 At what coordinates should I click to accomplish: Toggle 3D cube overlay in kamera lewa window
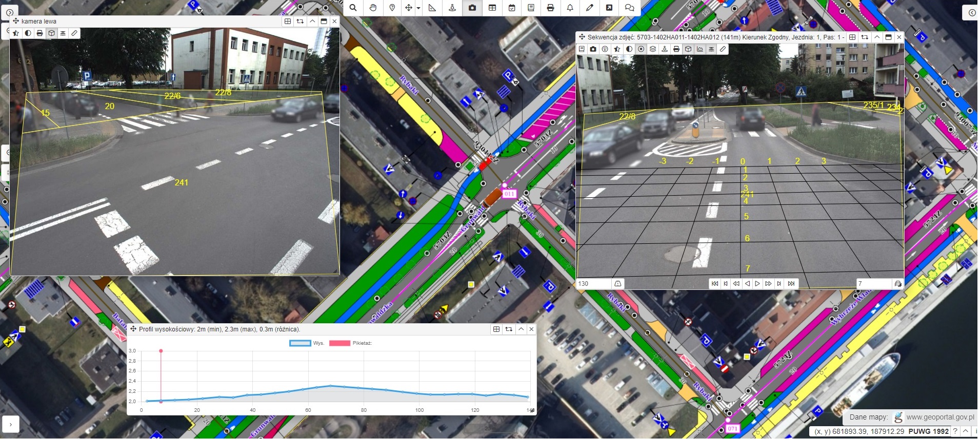pyautogui.click(x=51, y=33)
